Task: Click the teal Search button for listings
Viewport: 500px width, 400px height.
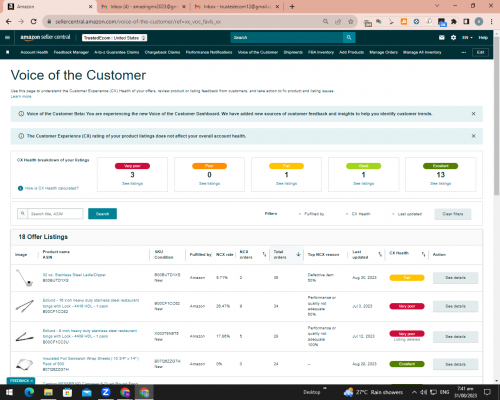Action: pyautogui.click(x=102, y=214)
